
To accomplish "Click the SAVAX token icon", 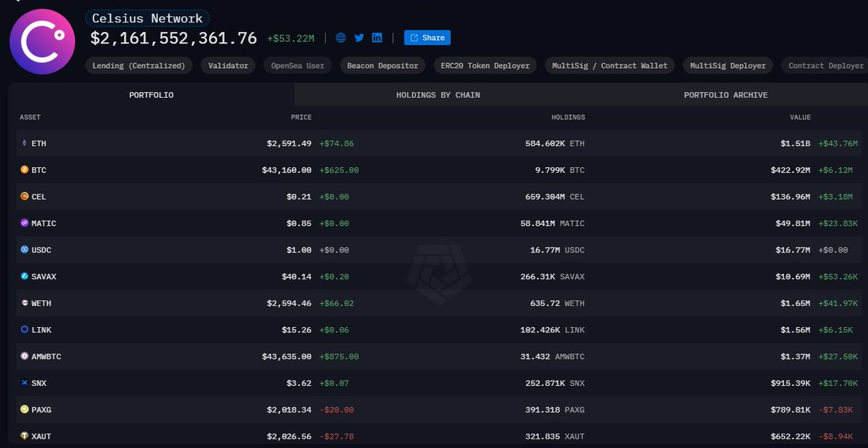I will 24,276.
